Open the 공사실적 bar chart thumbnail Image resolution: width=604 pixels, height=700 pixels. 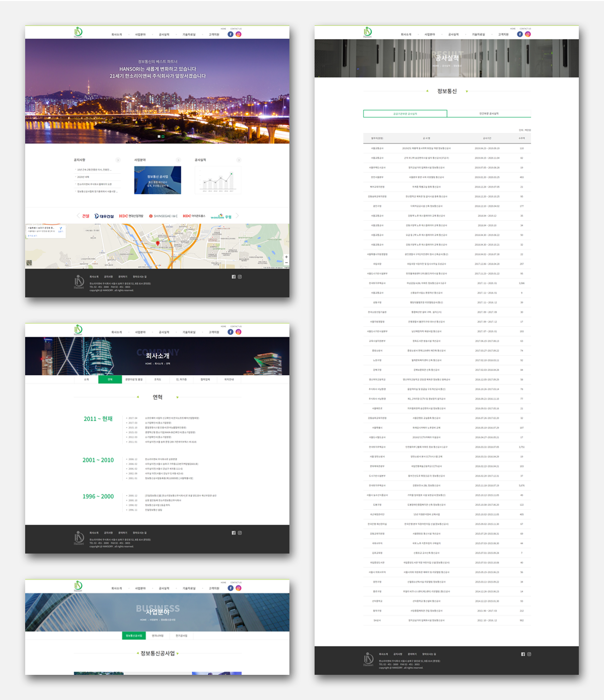[x=218, y=180]
